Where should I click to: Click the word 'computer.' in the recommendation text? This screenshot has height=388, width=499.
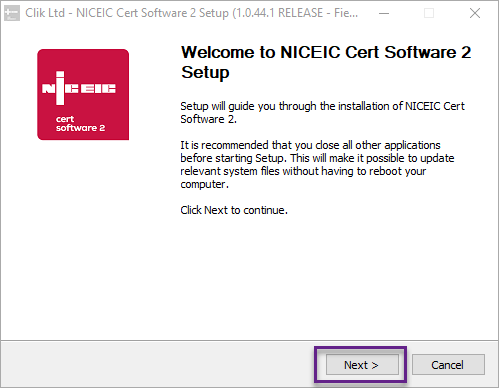205,184
